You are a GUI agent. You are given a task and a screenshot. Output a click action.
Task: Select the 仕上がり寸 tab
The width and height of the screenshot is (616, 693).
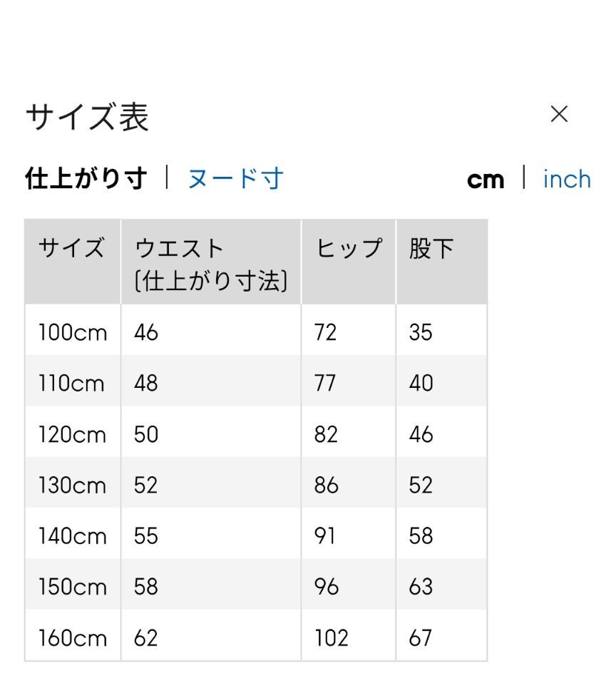click(86, 178)
